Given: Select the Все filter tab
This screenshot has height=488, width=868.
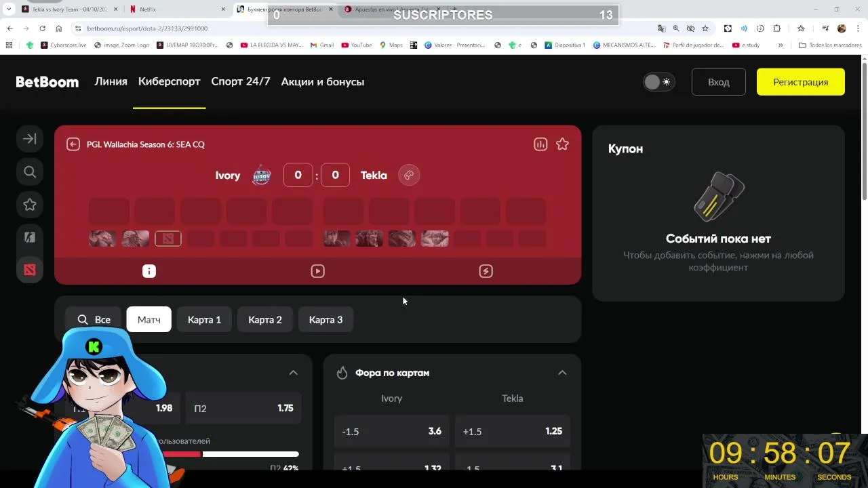Looking at the screenshot, I should tap(94, 320).
